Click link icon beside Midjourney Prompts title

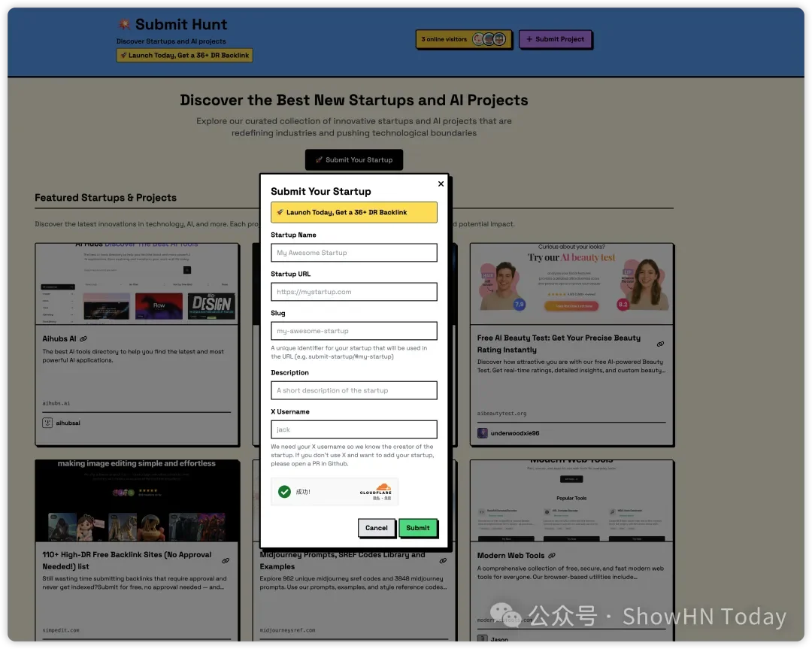tap(443, 560)
